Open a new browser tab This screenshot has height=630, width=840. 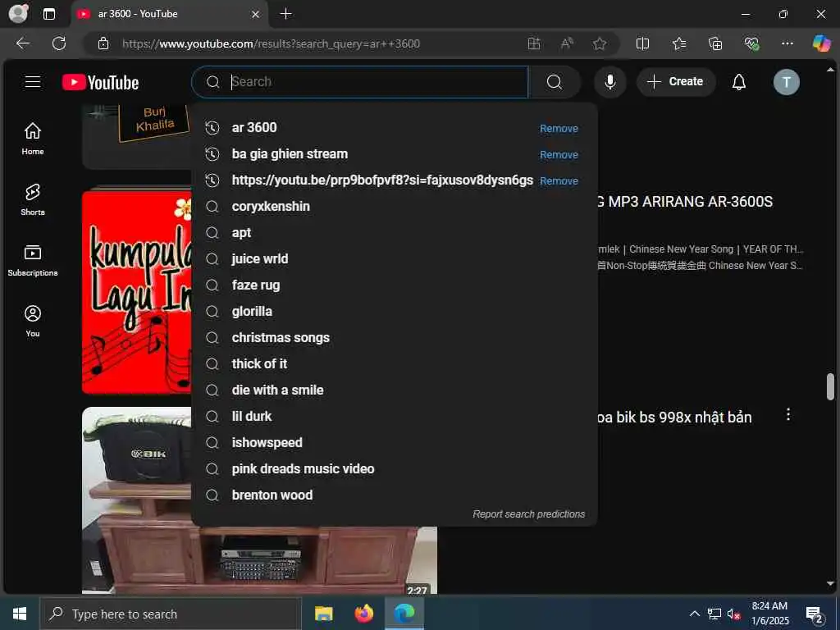coord(286,14)
